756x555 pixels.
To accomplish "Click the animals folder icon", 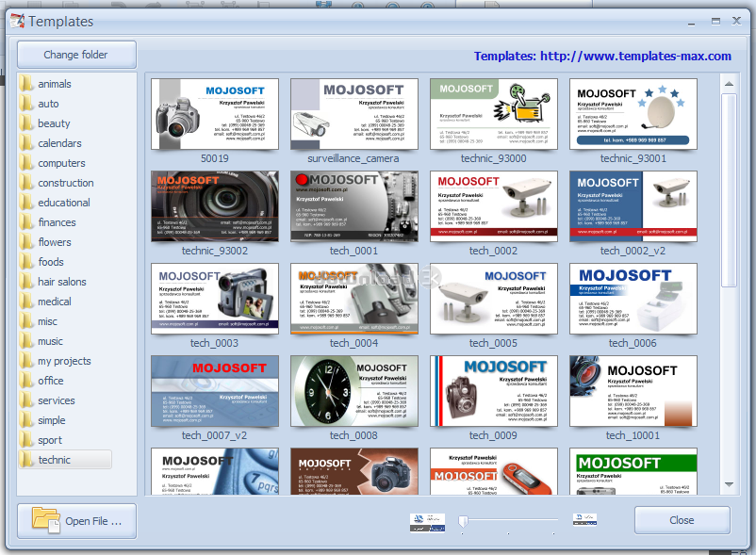I will tap(26, 84).
